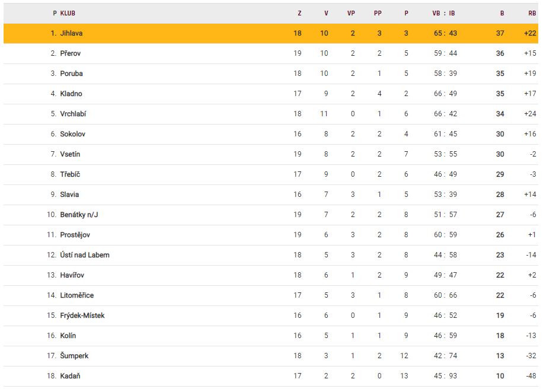Click the Benátky n/J club link
The image size is (543, 392).
(x=79, y=215)
